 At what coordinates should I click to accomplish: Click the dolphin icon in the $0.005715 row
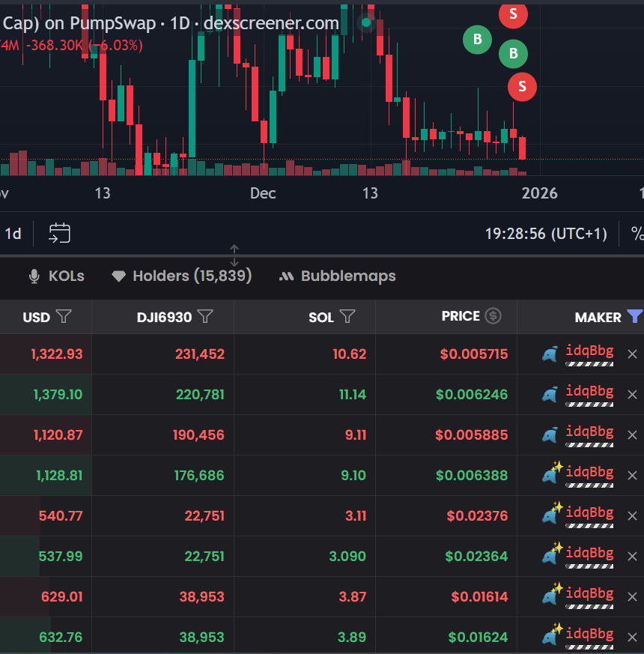click(550, 354)
